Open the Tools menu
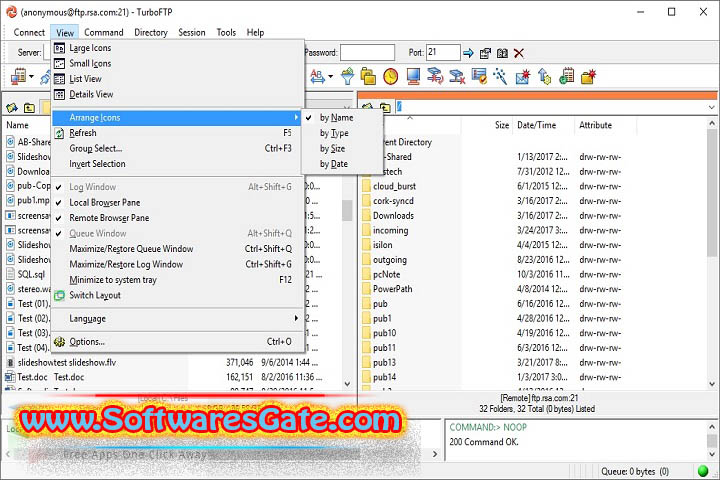 226,33
